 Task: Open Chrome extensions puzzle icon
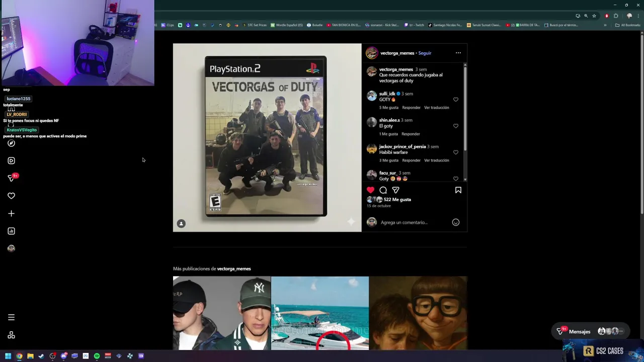(616, 16)
